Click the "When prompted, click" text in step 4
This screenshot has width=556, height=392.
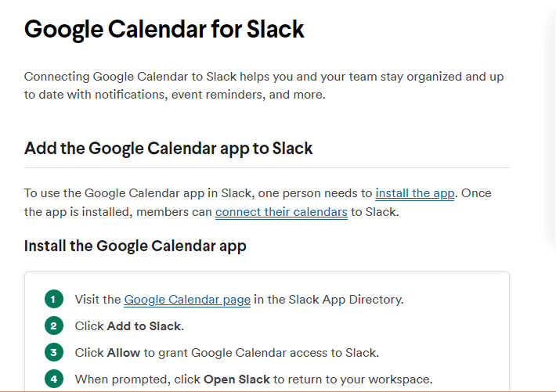[x=138, y=379]
